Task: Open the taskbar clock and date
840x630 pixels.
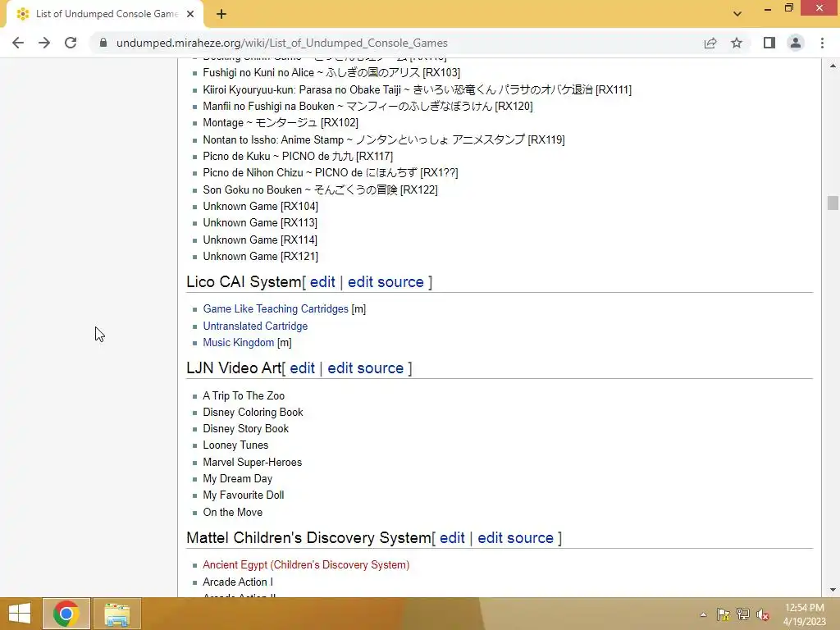Action: tap(805, 614)
